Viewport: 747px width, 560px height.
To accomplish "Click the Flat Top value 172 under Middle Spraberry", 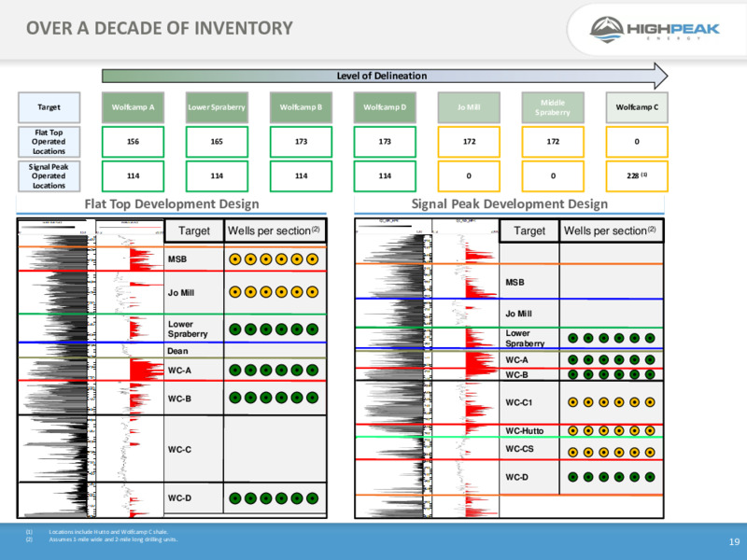I will [x=553, y=142].
